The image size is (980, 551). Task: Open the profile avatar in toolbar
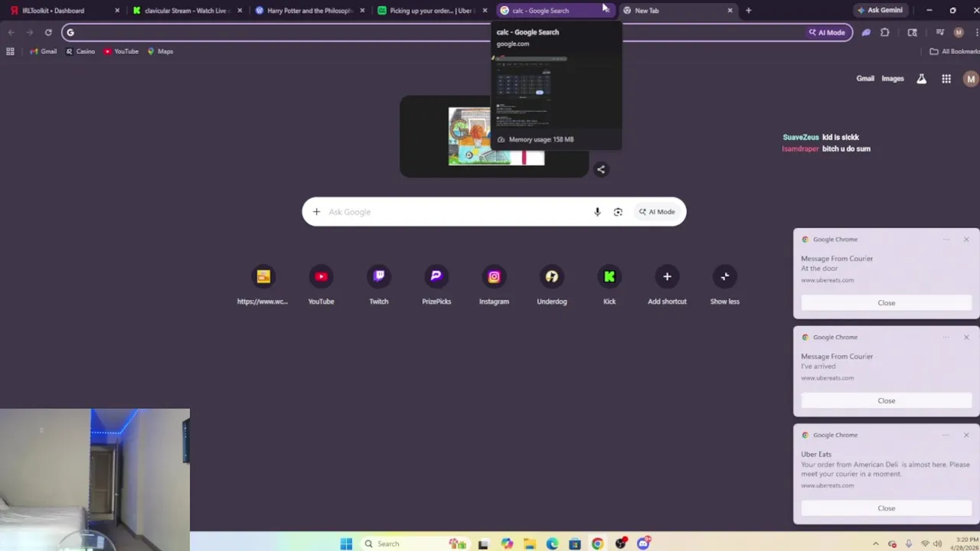coord(959,32)
